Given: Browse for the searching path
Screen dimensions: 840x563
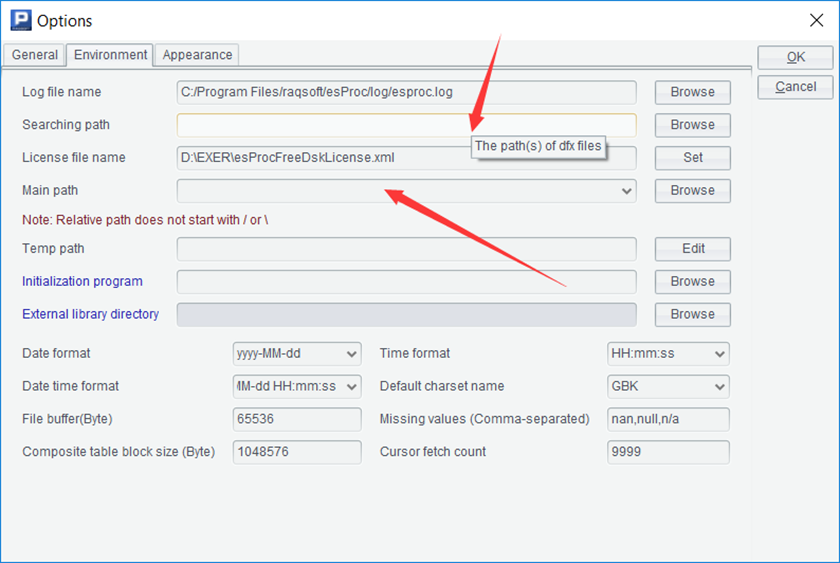Looking at the screenshot, I should point(692,125).
